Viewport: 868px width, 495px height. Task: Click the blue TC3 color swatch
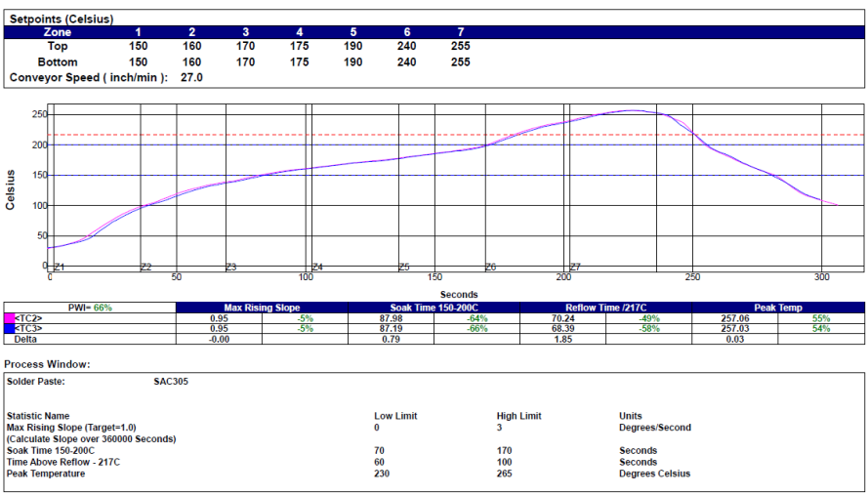click(x=9, y=328)
